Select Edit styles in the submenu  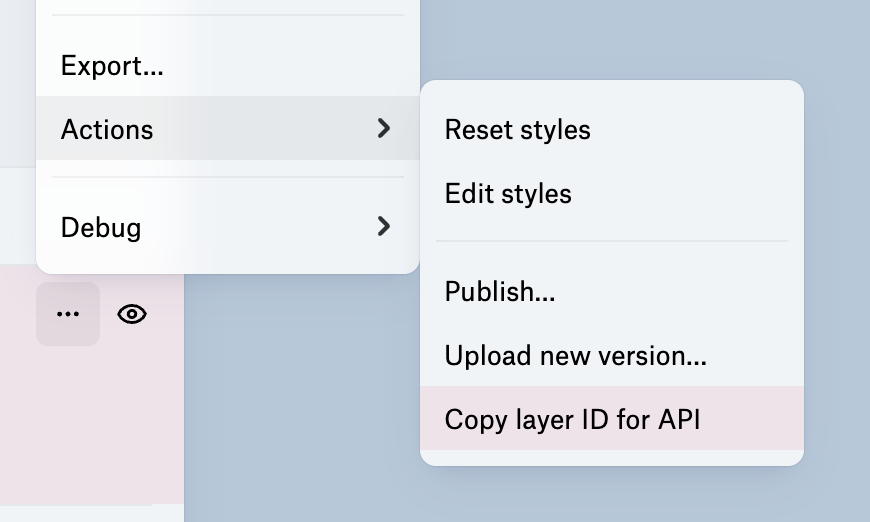[508, 193]
